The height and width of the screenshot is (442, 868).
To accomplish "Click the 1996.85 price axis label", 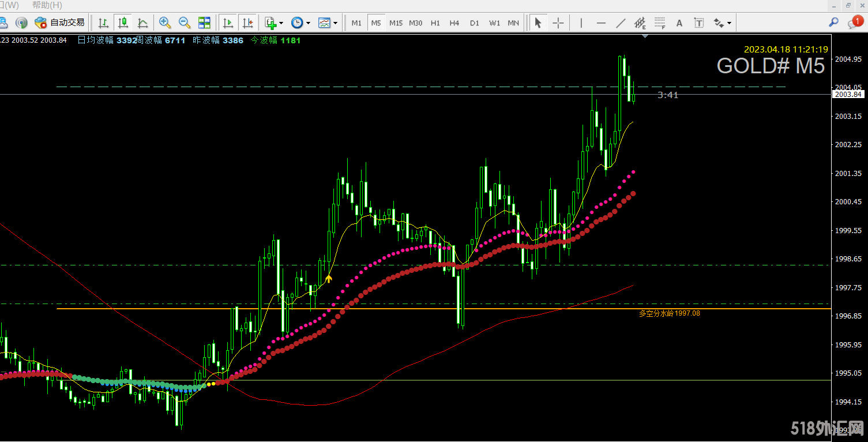I will pos(848,316).
